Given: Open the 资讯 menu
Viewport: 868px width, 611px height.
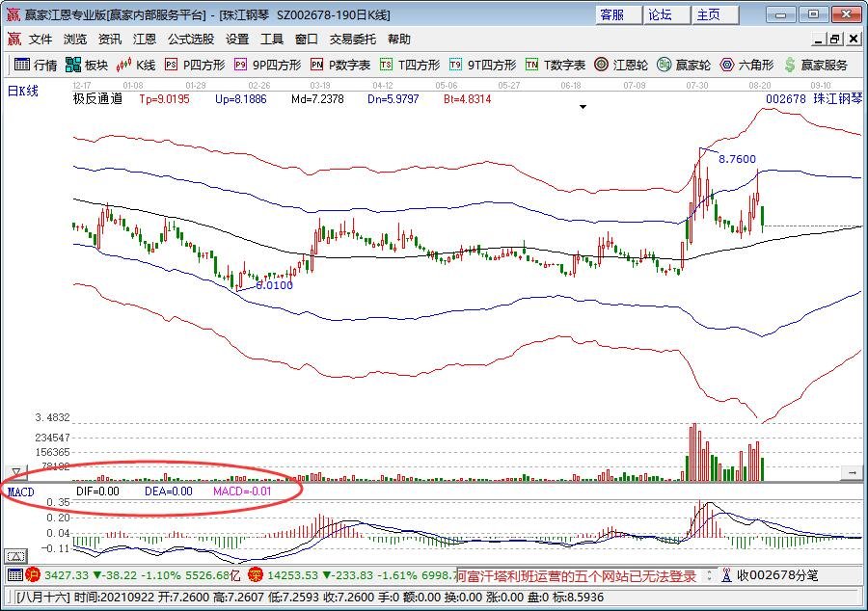Looking at the screenshot, I should (x=110, y=40).
